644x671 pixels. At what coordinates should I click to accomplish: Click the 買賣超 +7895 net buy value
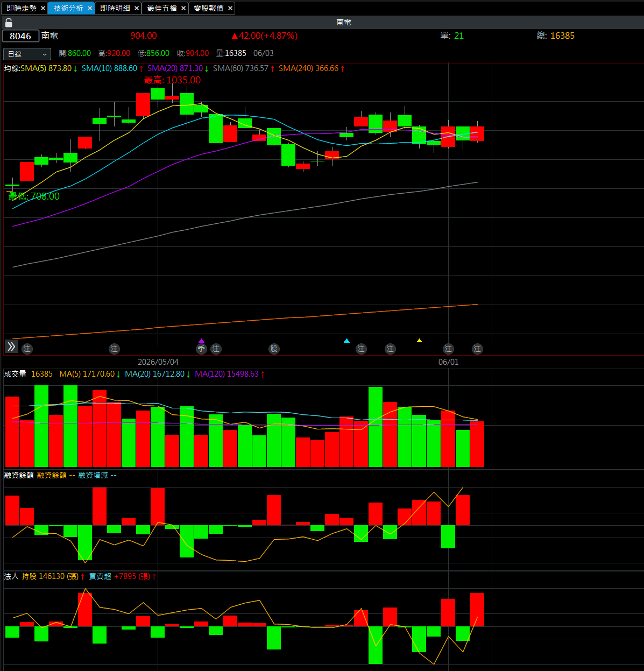pyautogui.click(x=123, y=576)
